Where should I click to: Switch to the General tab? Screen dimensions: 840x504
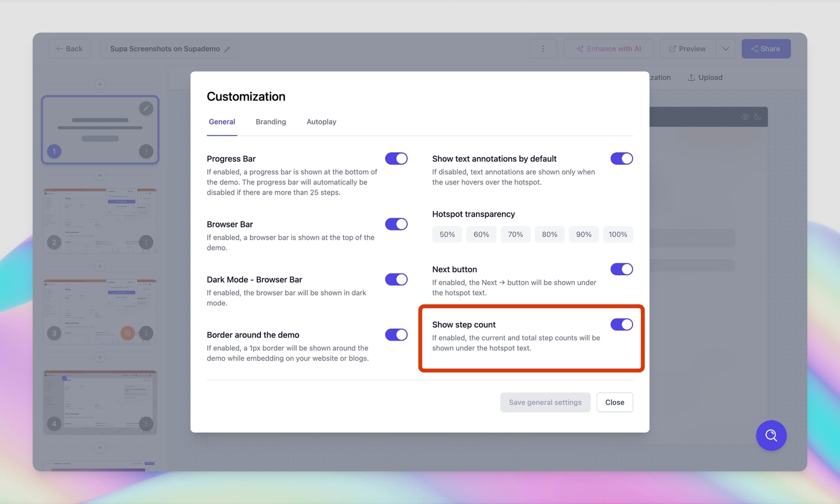click(x=222, y=122)
